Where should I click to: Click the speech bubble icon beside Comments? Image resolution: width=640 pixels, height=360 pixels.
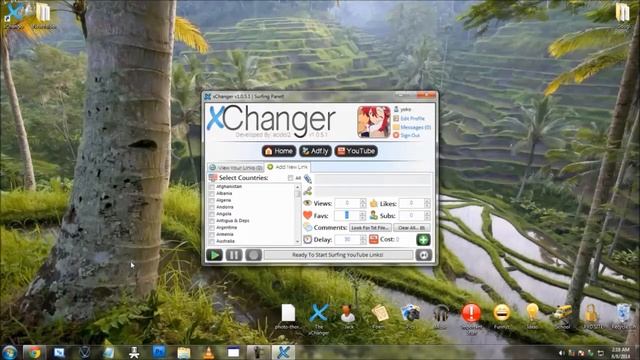point(307,227)
